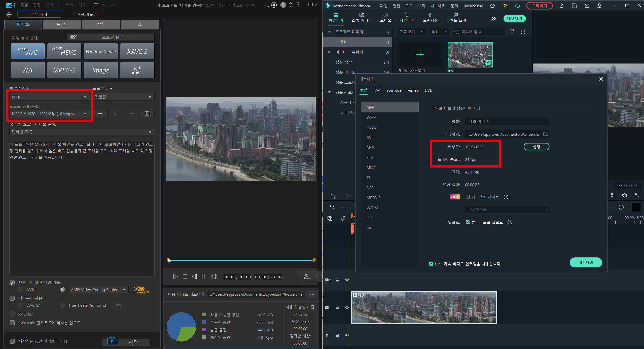Image resolution: width=644 pixels, height=349 pixels.
Task: Open Filmora's Transition tab icon
Action: pyautogui.click(x=430, y=17)
